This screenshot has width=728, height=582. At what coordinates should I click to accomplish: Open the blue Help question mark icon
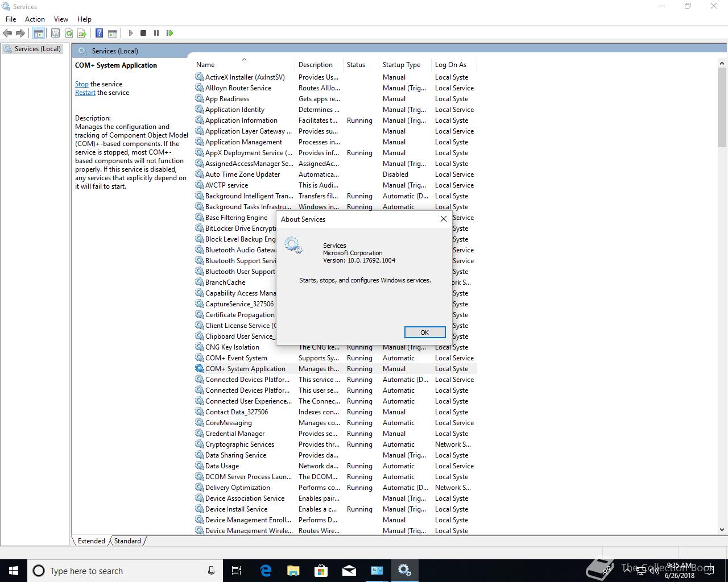click(99, 33)
